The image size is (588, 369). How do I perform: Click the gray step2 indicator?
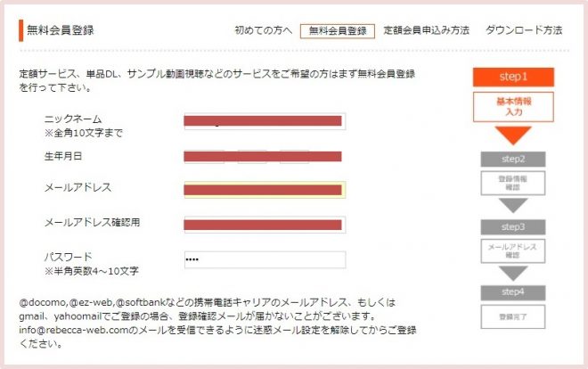click(x=512, y=159)
